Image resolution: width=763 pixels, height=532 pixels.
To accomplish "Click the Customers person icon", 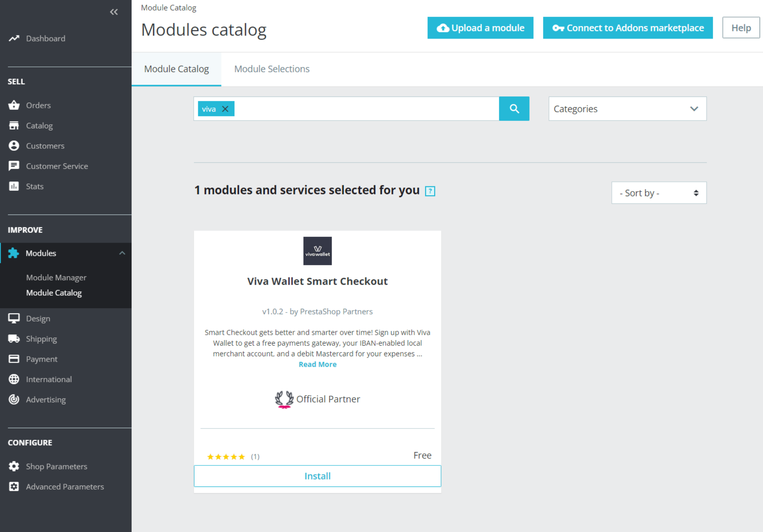I will (x=14, y=146).
